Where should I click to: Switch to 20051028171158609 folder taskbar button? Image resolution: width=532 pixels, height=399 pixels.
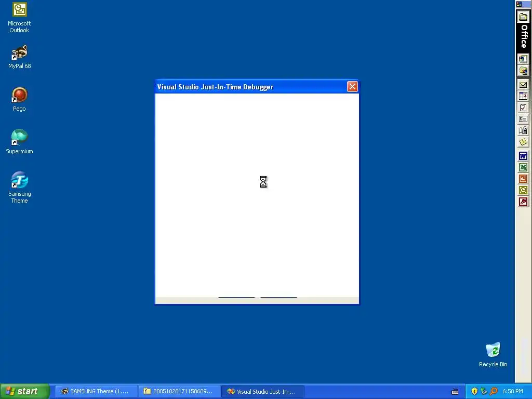179,391
